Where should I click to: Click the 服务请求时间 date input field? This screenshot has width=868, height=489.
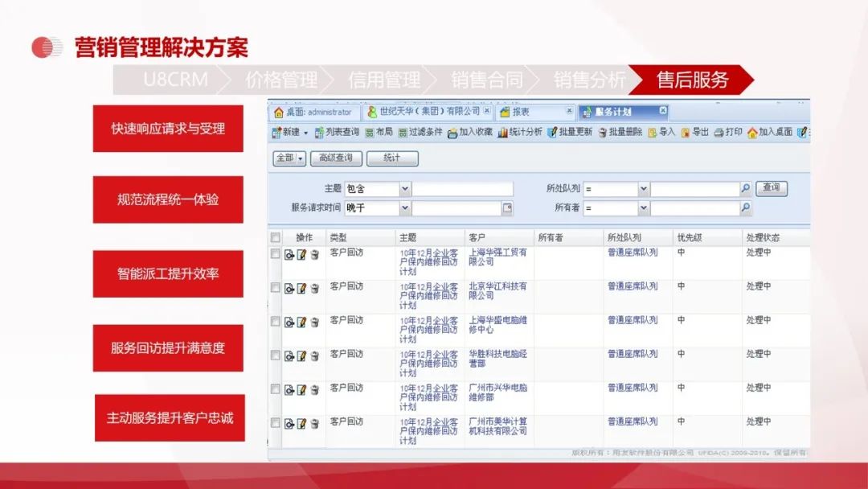(457, 208)
